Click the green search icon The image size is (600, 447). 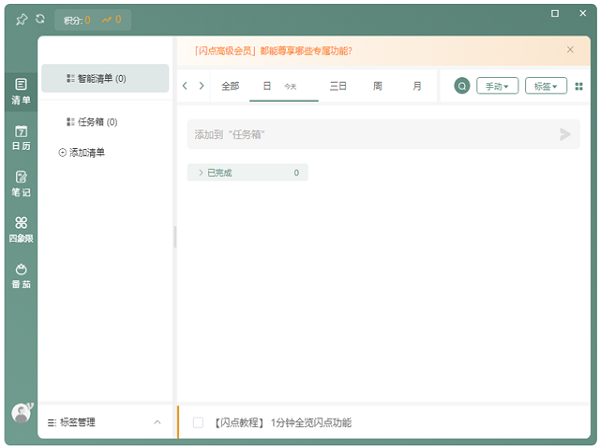(x=461, y=86)
